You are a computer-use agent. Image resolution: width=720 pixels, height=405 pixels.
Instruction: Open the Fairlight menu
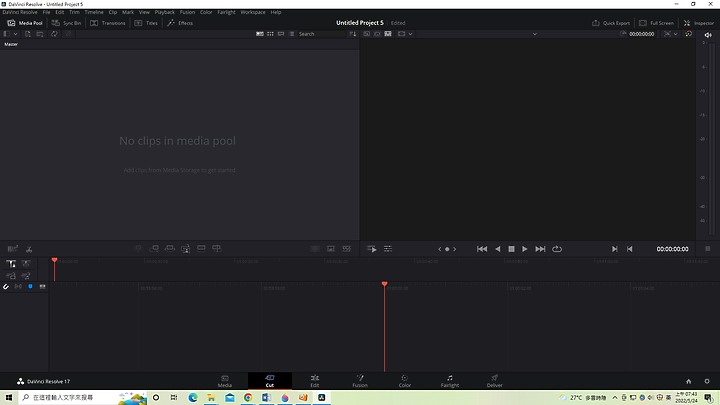[x=226, y=12]
